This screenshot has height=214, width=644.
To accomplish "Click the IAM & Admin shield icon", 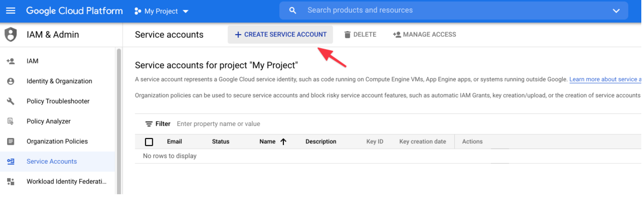I will tap(10, 35).
